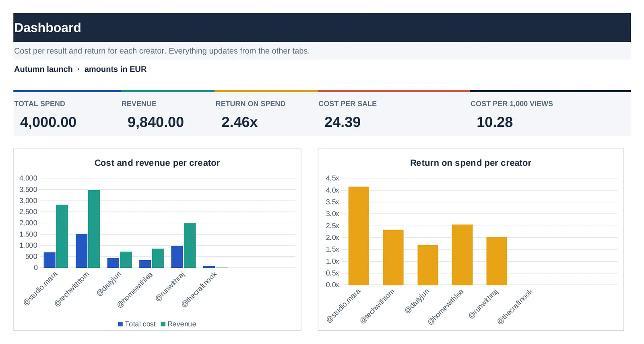
Task: Click the 'COST PER SALE' card label
Action: click(347, 104)
